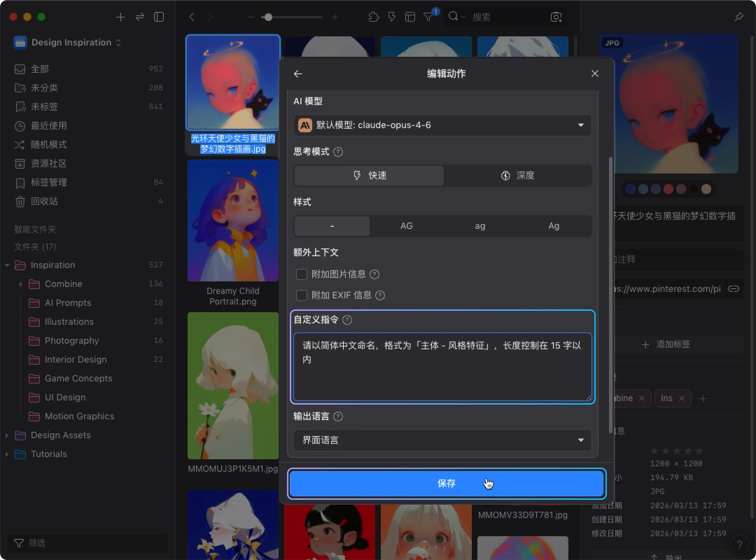Click the plugin puzzle icon in toolbar

click(x=374, y=17)
